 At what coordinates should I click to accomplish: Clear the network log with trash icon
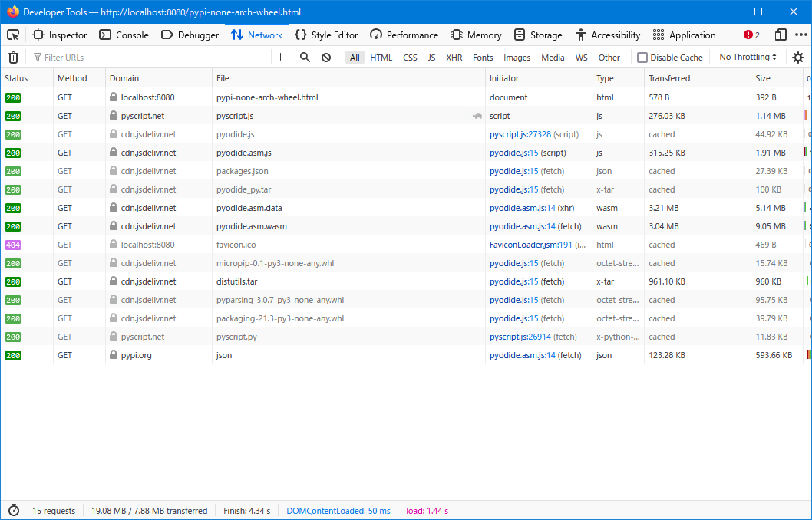[14, 58]
